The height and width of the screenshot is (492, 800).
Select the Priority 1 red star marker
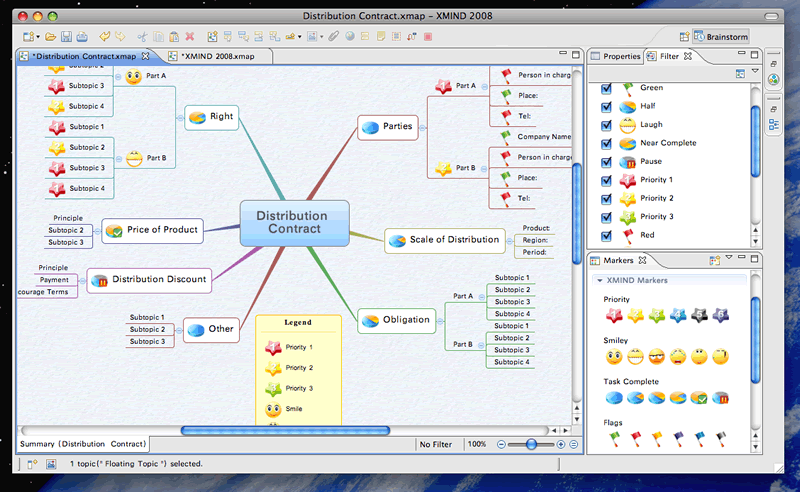(614, 315)
